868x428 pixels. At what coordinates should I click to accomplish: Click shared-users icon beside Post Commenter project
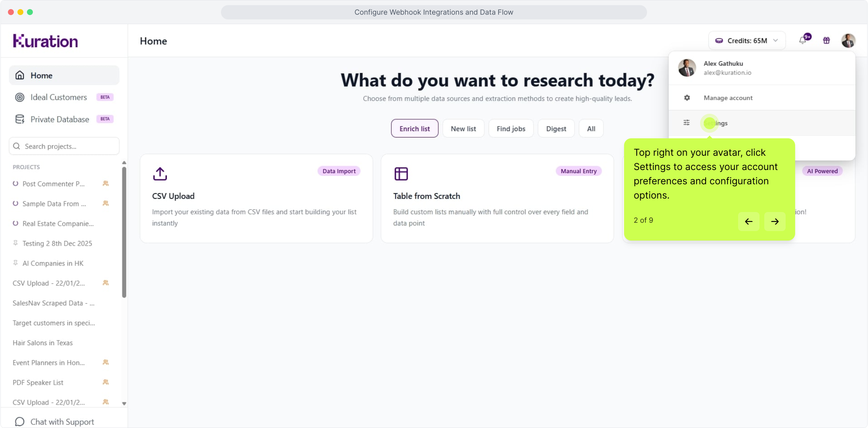pyautogui.click(x=106, y=183)
